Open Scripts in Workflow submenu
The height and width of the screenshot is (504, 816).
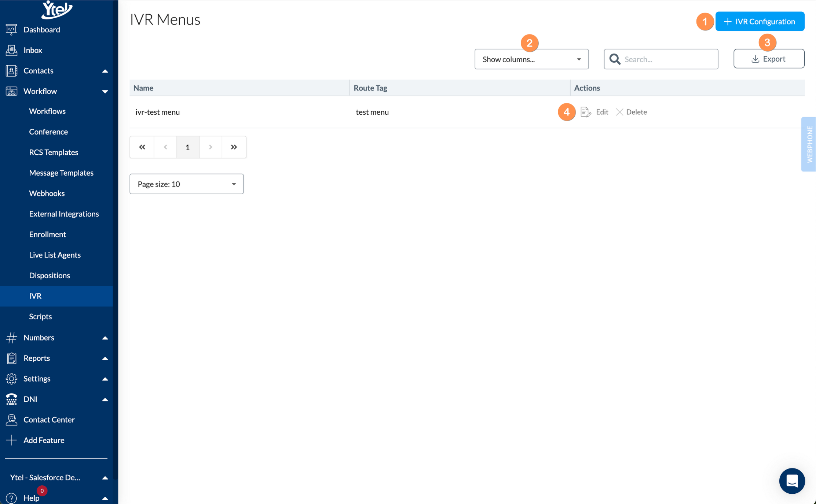point(40,316)
